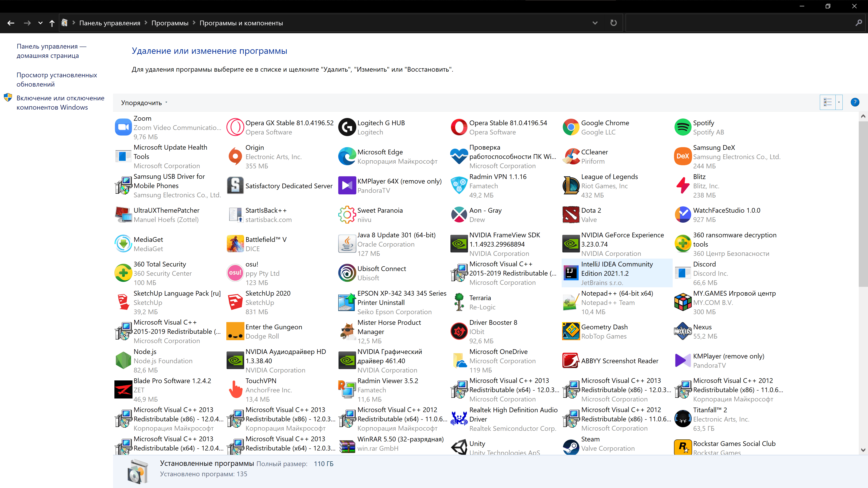Click the Ubisoft Connect icon

click(347, 273)
